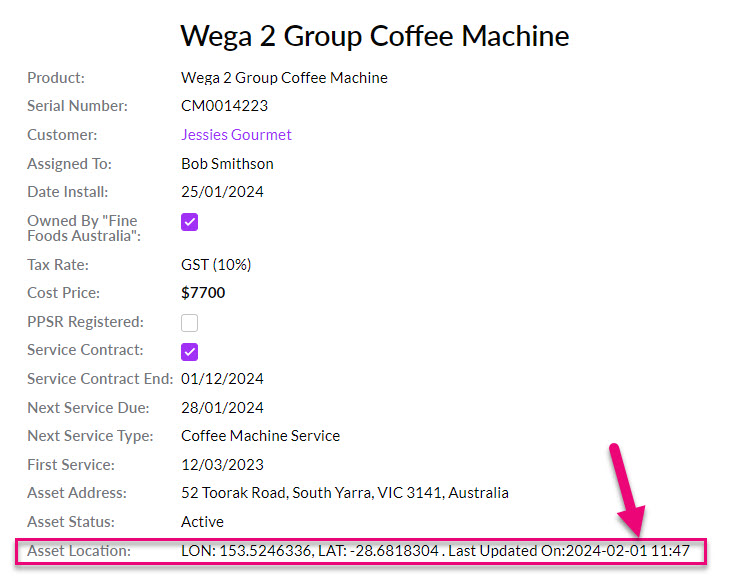The width and height of the screenshot is (749, 588).
Task: Click the Coffee Machine Service type value
Action: click(x=260, y=436)
